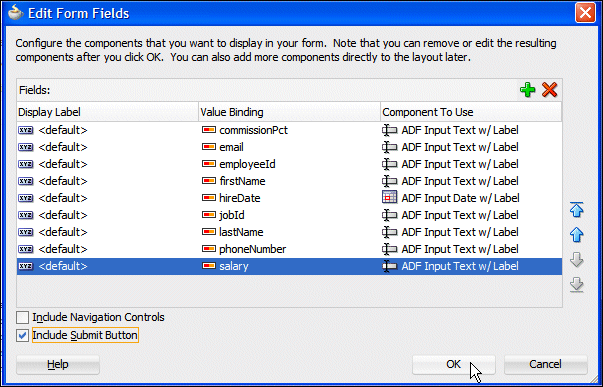Click the green plus add field icon

point(527,90)
